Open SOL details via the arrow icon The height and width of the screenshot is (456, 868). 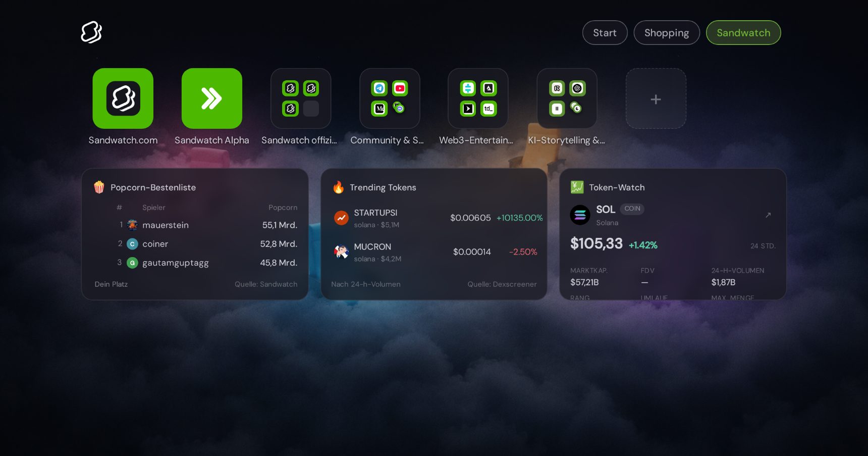point(768,215)
